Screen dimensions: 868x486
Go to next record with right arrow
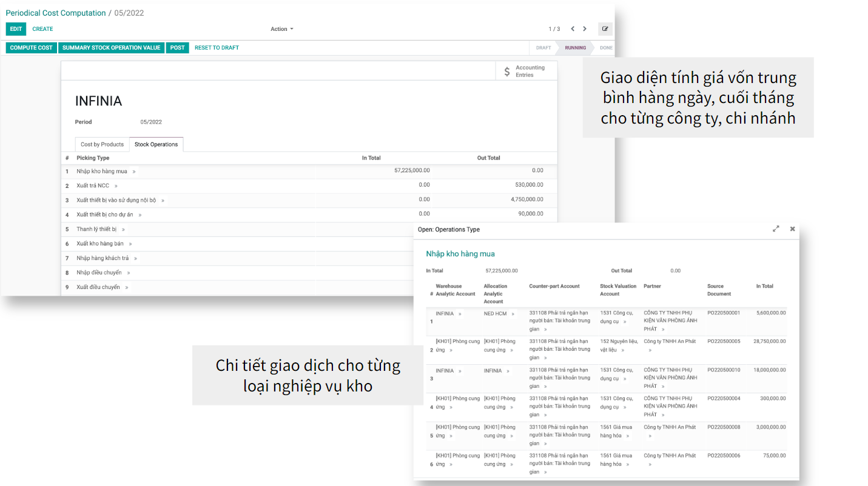pos(585,29)
